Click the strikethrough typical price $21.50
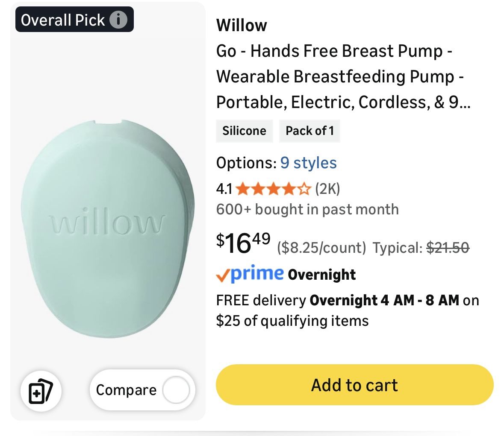Image resolution: width=504 pixels, height=436 pixels. [448, 247]
